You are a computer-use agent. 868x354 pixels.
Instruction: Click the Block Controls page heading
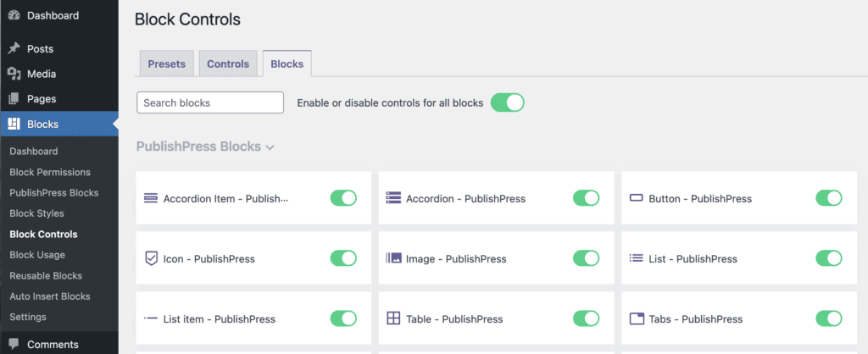click(187, 20)
